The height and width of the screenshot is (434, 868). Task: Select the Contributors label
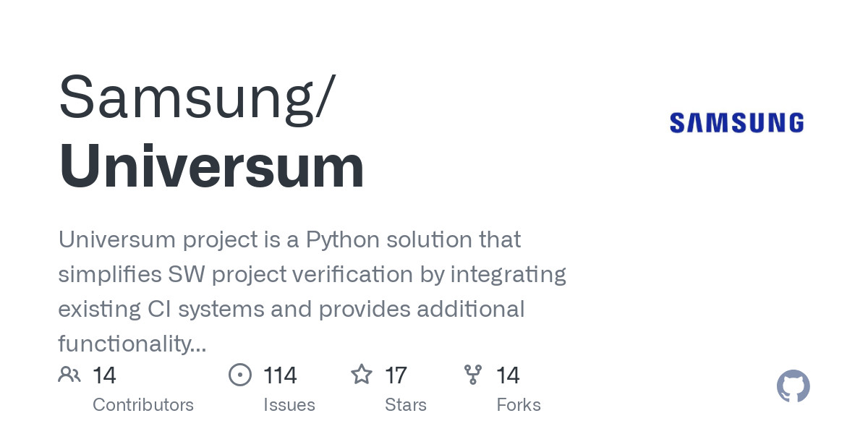tap(143, 404)
